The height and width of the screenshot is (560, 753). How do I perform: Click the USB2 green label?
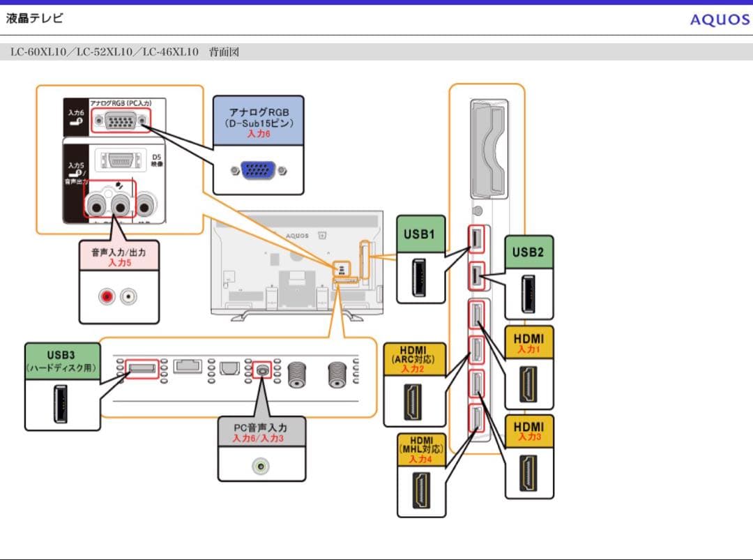coord(528,252)
